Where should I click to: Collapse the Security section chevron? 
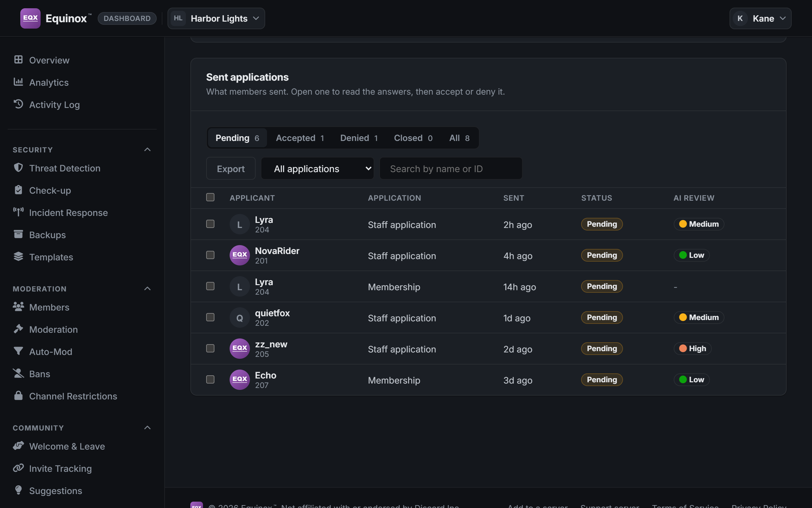[147, 150]
